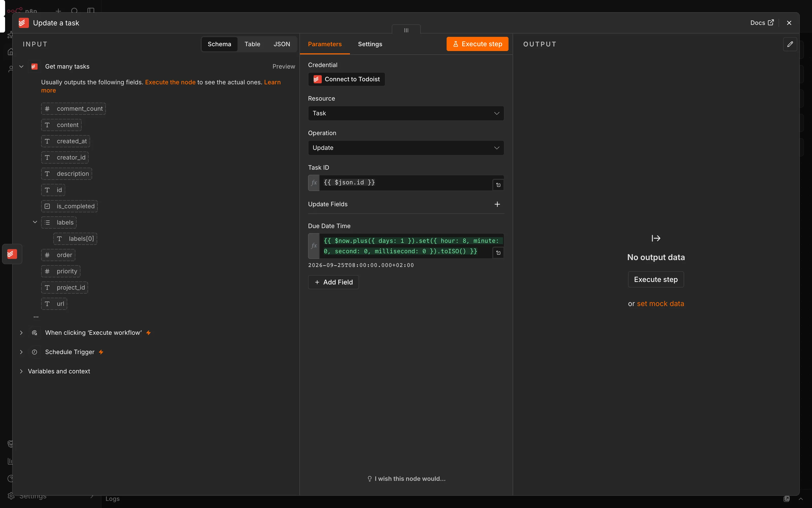Click the fx toggle beside Due Date Time

(314, 246)
